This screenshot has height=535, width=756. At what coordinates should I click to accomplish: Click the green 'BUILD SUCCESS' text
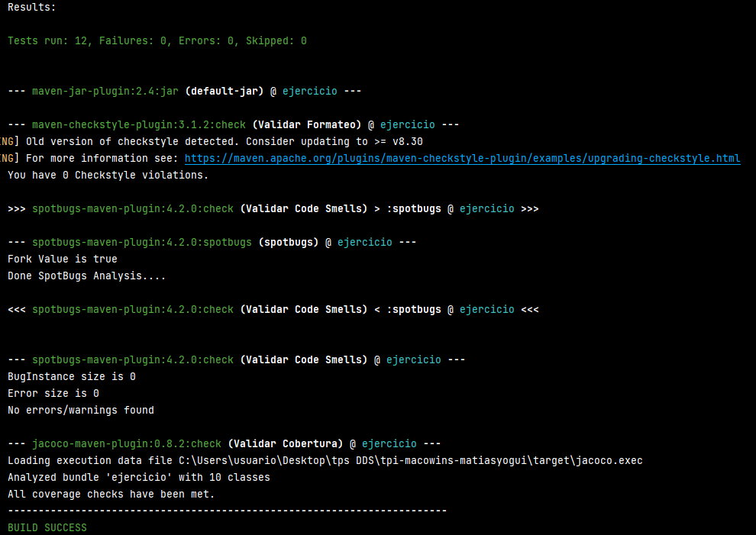pyautogui.click(x=47, y=528)
